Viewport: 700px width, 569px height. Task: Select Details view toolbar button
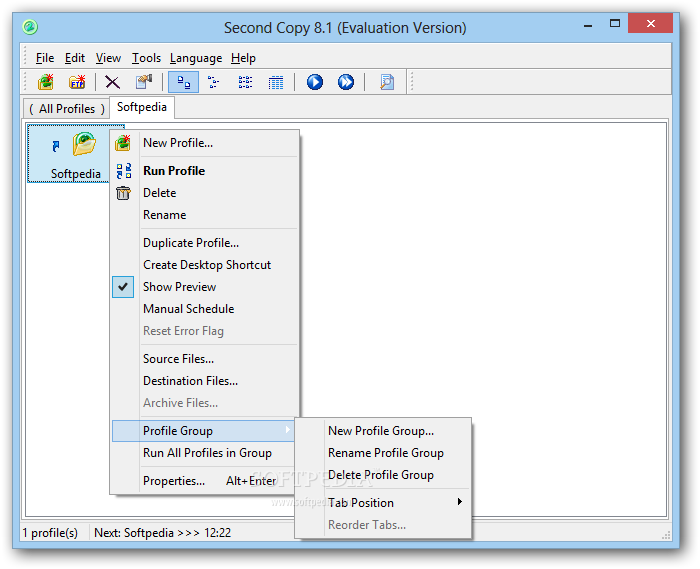coord(276,82)
